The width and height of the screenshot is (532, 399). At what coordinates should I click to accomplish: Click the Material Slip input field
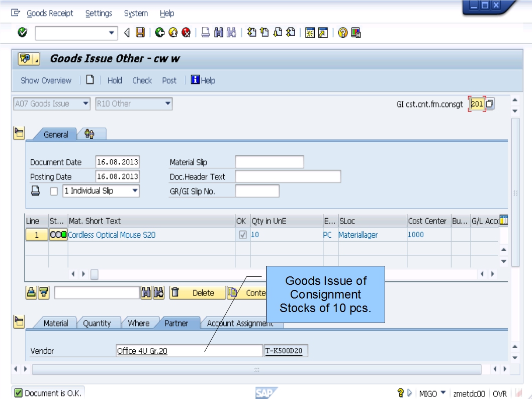tap(270, 162)
